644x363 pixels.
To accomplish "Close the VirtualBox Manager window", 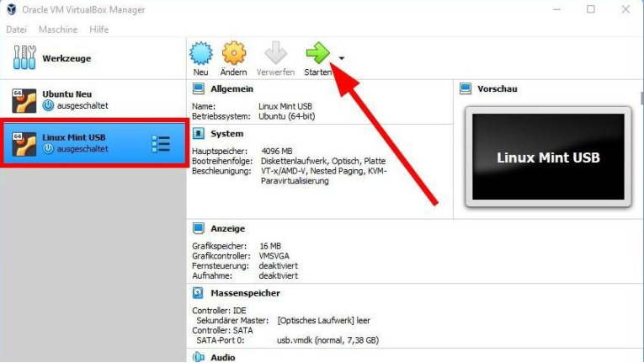I will point(625,9).
